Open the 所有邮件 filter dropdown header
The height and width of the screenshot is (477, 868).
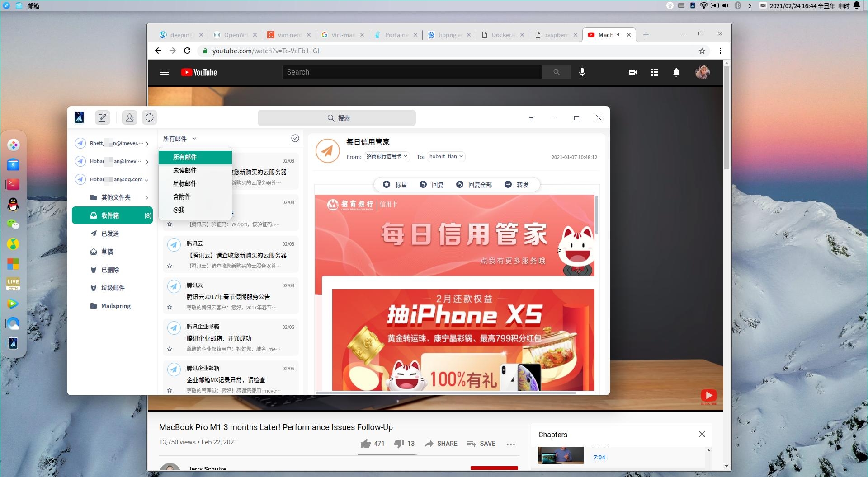coord(180,139)
